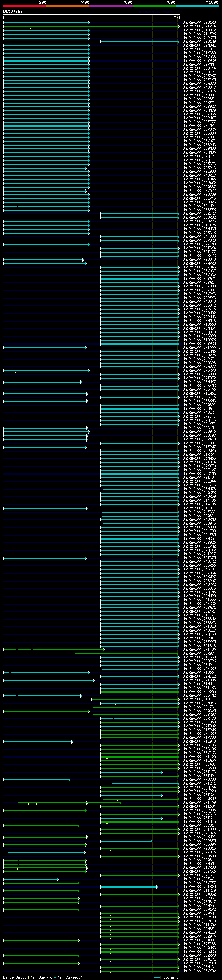
Task: Click label UniRef100_P27107
Action: [x=199, y=470]
